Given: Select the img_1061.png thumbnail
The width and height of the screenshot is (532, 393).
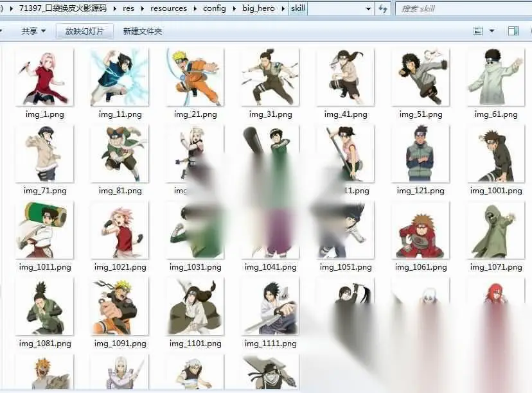Looking at the screenshot, I should (x=421, y=231).
